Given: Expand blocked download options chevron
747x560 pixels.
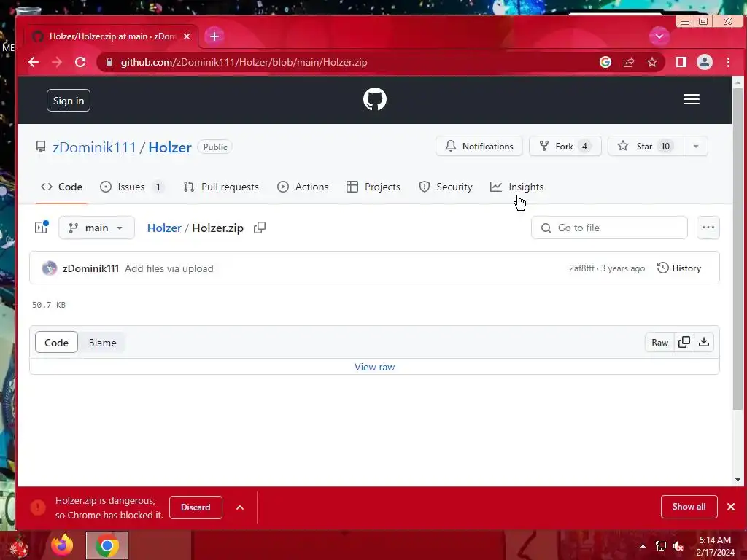Looking at the screenshot, I should tap(240, 507).
